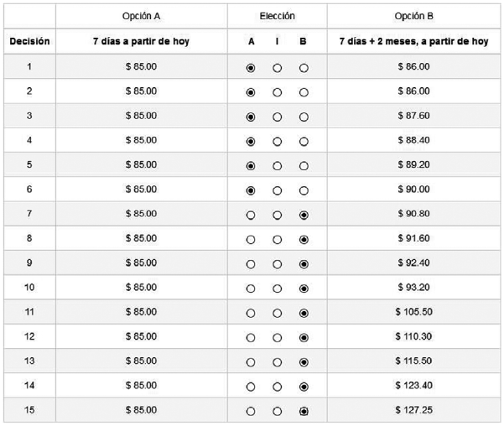
Task: Click the Elección column header
Action: tap(278, 17)
